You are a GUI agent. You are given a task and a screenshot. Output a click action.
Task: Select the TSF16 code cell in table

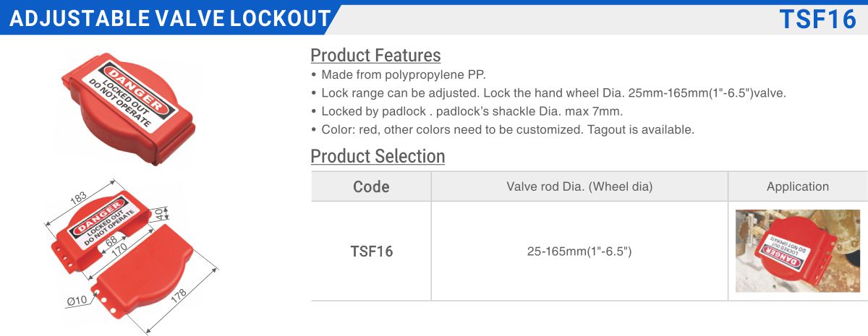click(371, 251)
